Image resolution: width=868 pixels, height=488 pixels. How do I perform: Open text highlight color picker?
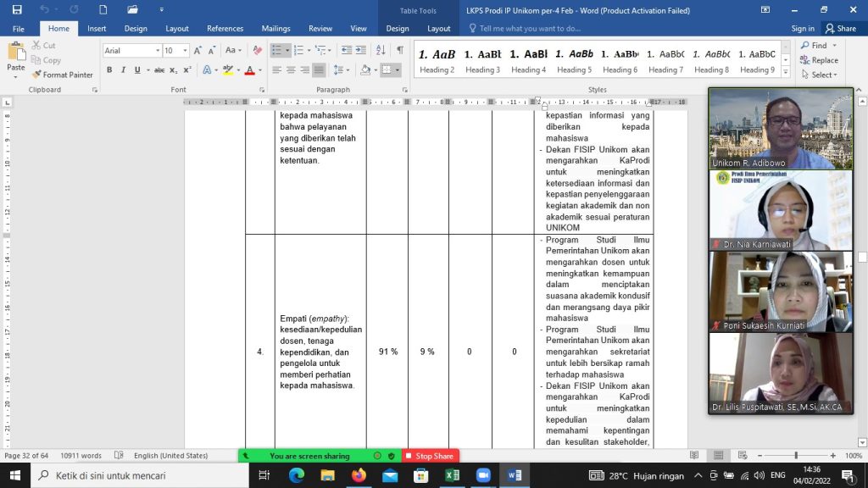pos(231,69)
